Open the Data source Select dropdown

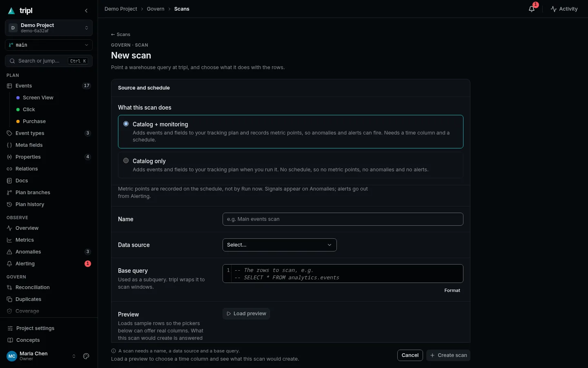pos(280,245)
